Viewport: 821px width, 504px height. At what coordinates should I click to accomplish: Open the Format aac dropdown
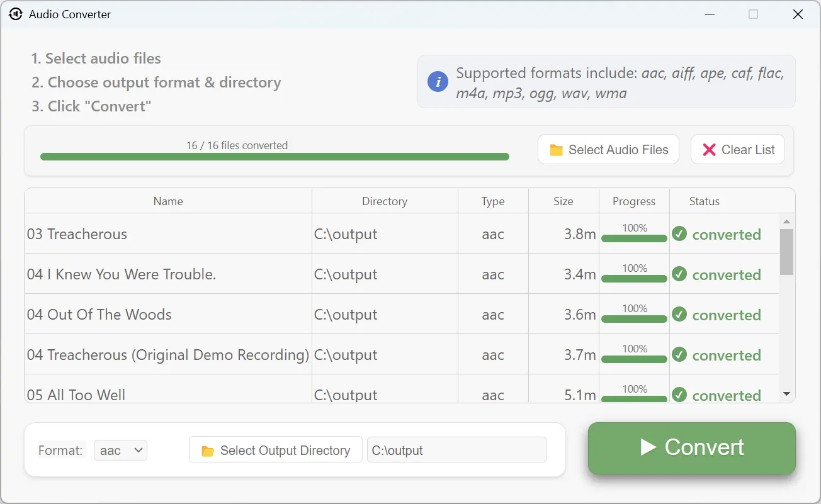pyautogui.click(x=120, y=450)
